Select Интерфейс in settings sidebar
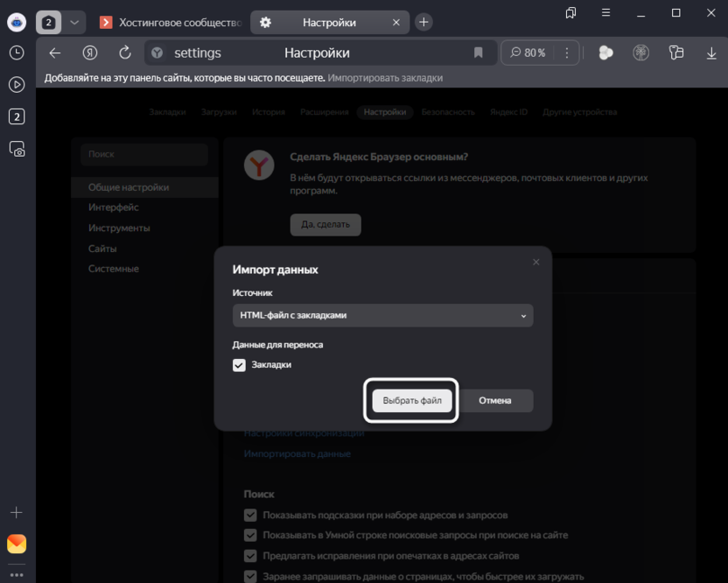This screenshot has width=728, height=583. click(113, 207)
